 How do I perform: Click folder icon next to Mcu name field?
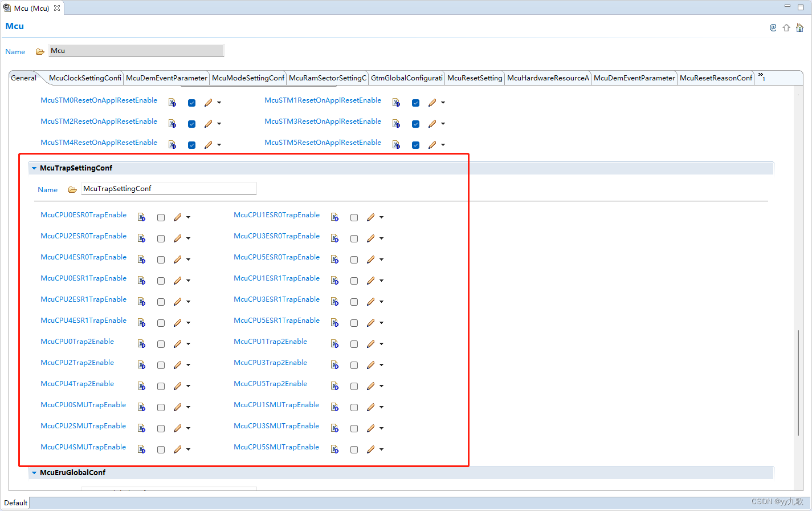pos(40,52)
